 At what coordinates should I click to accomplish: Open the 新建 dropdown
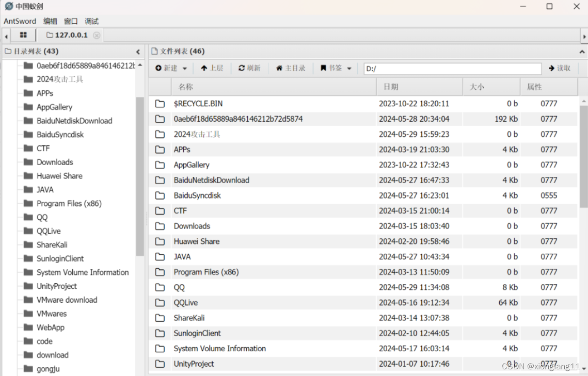(171, 68)
